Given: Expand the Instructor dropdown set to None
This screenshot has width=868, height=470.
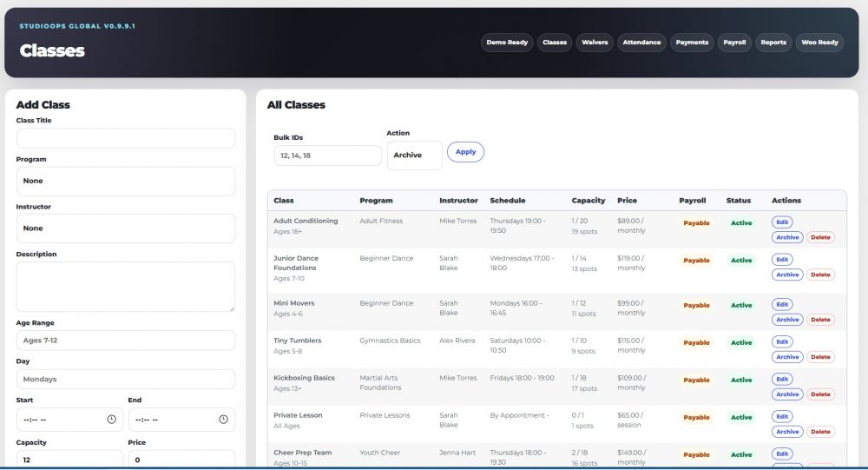Looking at the screenshot, I should [x=126, y=228].
